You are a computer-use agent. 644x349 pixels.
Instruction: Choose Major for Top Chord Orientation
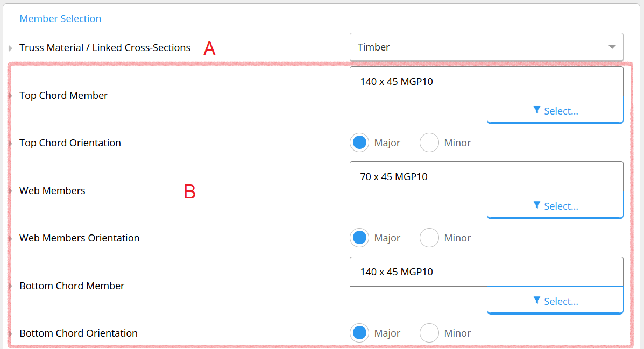point(359,143)
